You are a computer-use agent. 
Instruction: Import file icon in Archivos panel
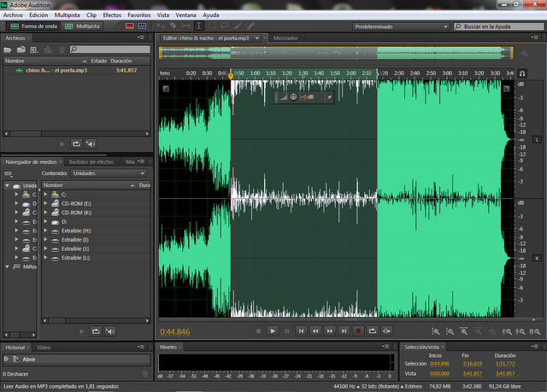21,50
